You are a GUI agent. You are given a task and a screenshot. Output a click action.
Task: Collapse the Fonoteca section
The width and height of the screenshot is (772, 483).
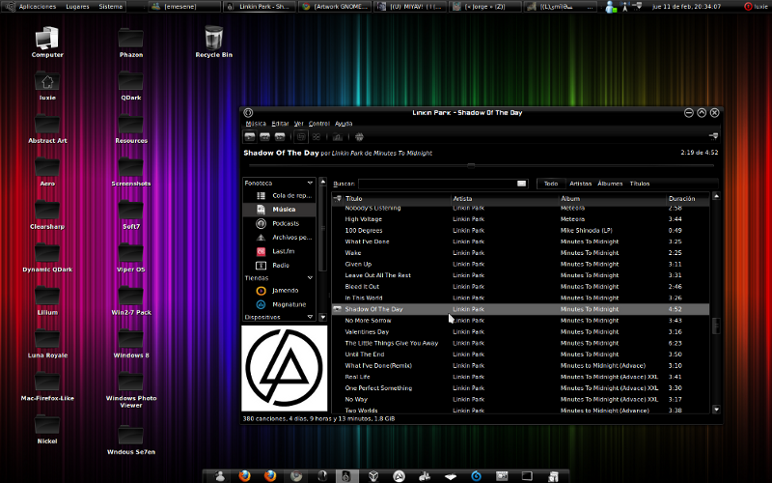310,183
